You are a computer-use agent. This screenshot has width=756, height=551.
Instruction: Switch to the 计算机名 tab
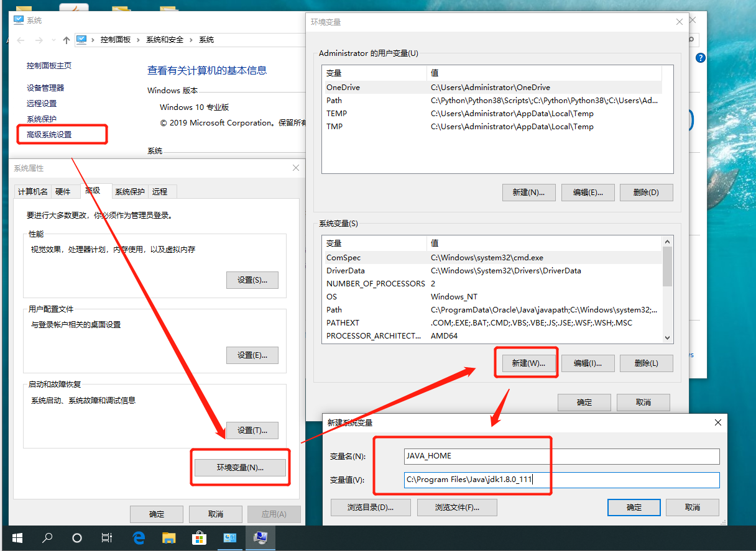[x=32, y=191]
